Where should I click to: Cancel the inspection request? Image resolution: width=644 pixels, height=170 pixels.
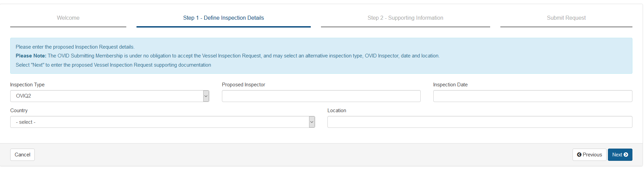(22, 155)
